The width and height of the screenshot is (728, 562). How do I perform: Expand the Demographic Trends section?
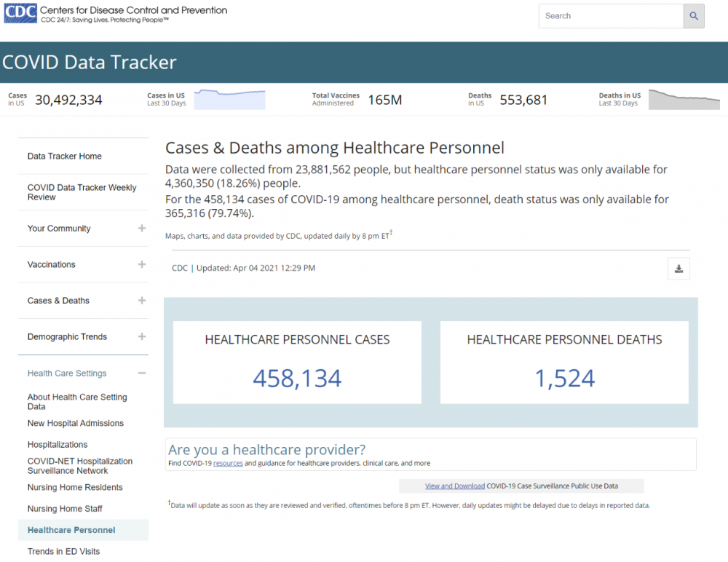[x=142, y=336]
